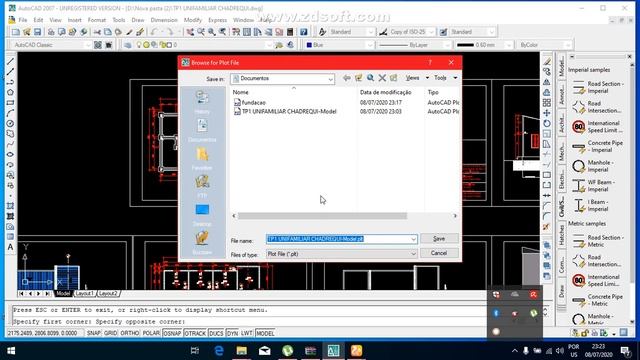Toggle GRID display in status bar
This screenshot has width=640, height=360.
(110, 333)
